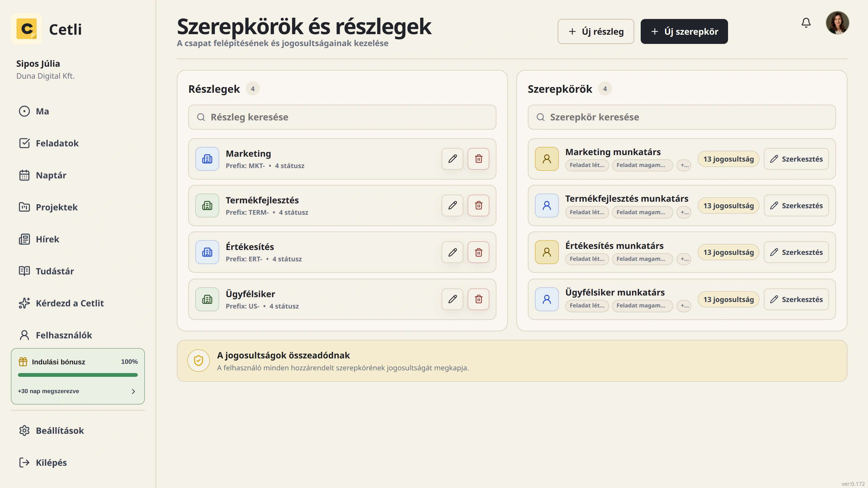The height and width of the screenshot is (488, 868).
Task: Expand the +30 nap megszerezve chevron
Action: click(x=133, y=391)
